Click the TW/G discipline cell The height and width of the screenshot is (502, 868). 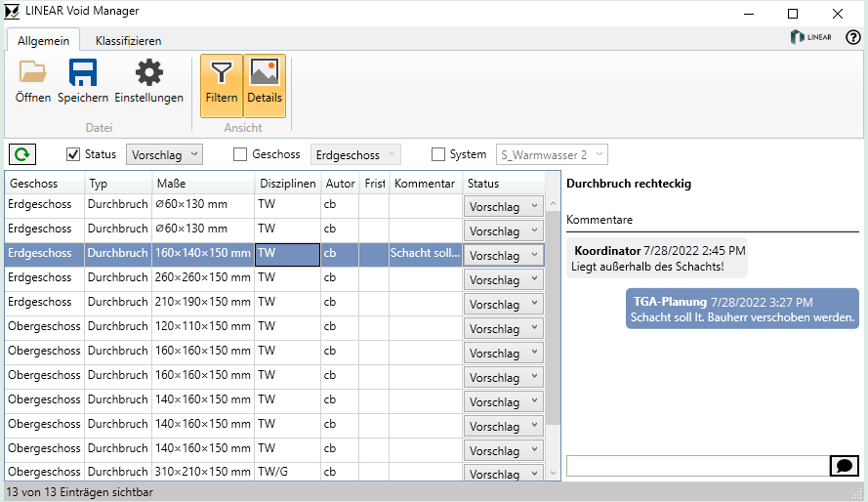coord(288,472)
